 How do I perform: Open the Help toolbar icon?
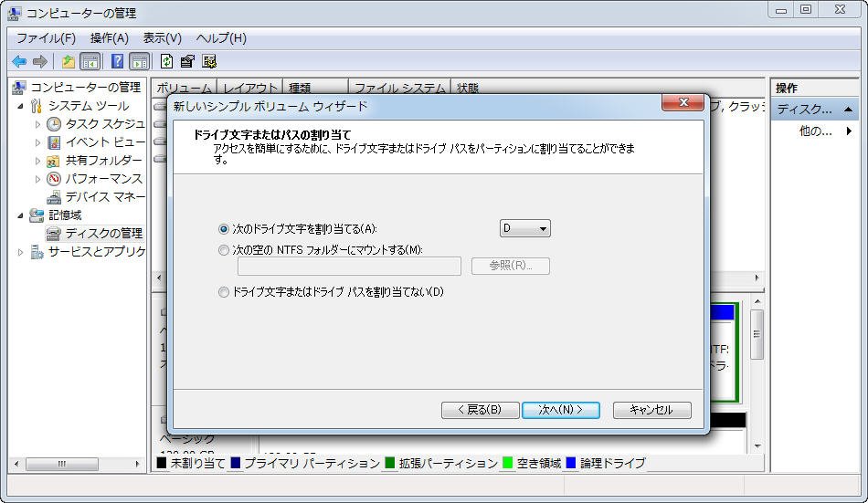pyautogui.click(x=117, y=61)
